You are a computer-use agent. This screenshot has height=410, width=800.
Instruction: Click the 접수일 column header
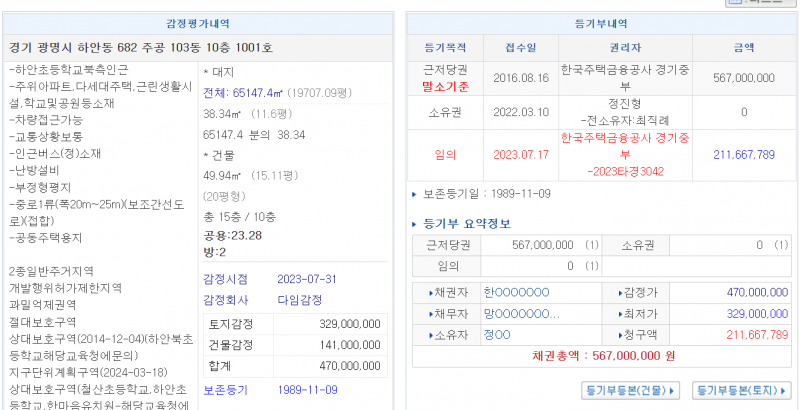click(x=513, y=47)
